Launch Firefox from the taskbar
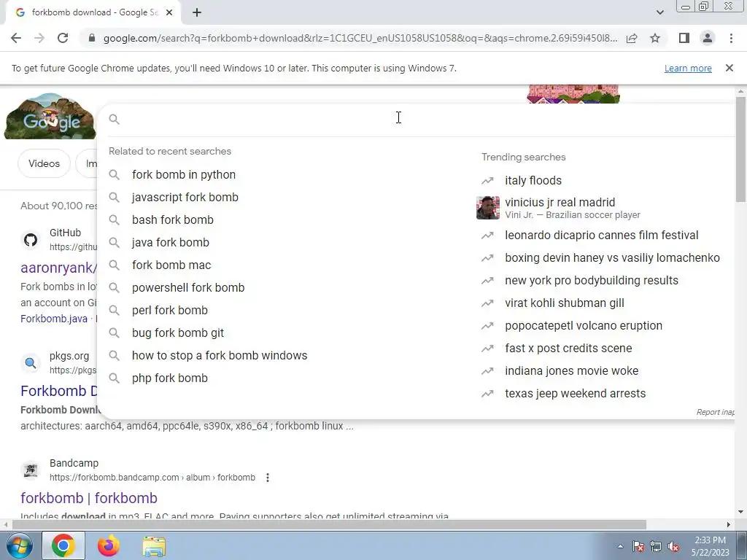The width and height of the screenshot is (747, 560). coord(109,545)
